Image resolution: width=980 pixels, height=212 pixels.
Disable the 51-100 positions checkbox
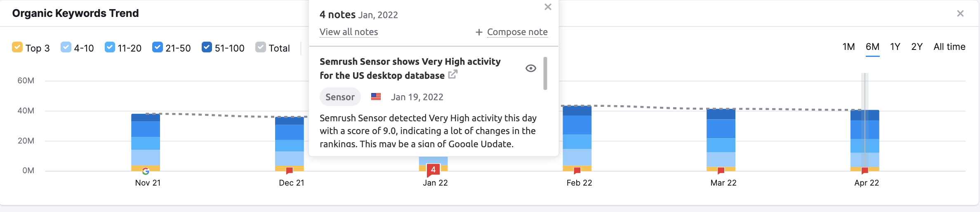[x=207, y=47]
